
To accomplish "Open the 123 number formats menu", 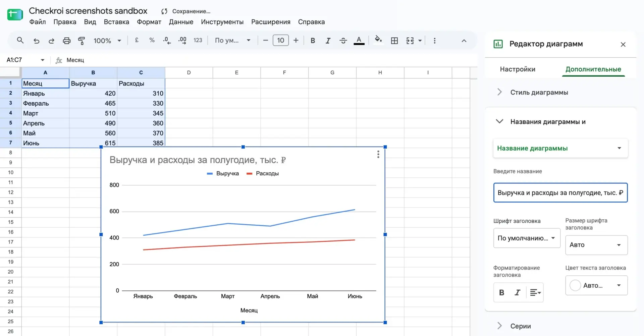I will (x=198, y=40).
